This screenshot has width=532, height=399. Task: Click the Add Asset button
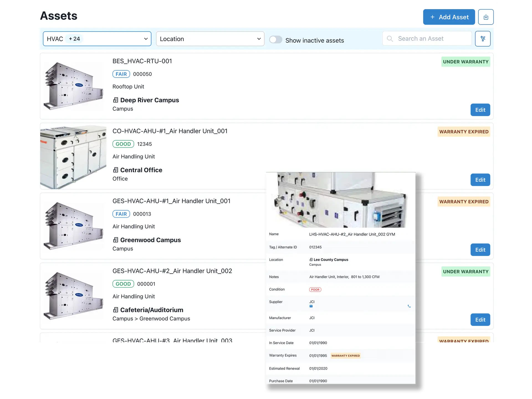point(449,17)
